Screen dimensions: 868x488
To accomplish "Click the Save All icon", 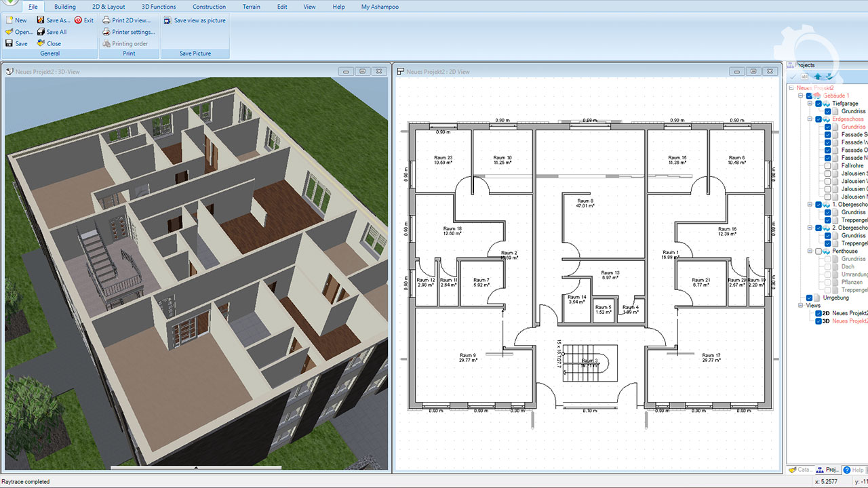I will pyautogui.click(x=41, y=32).
